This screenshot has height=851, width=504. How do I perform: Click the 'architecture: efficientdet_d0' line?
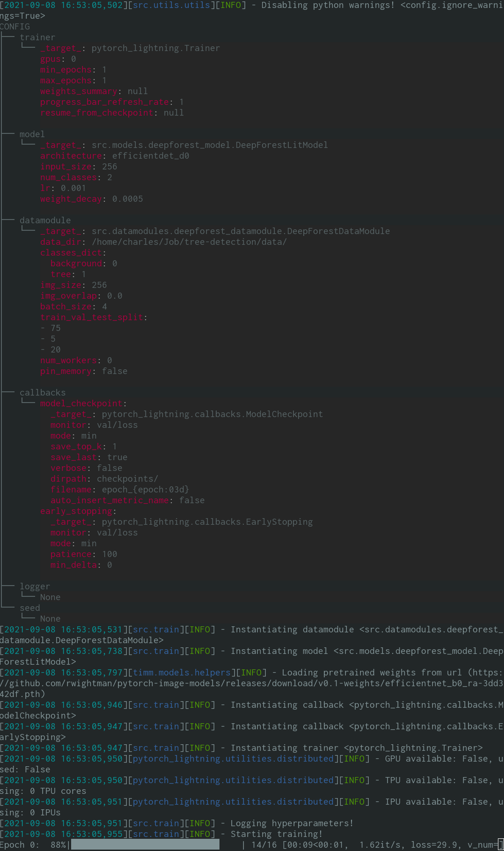[x=115, y=156]
